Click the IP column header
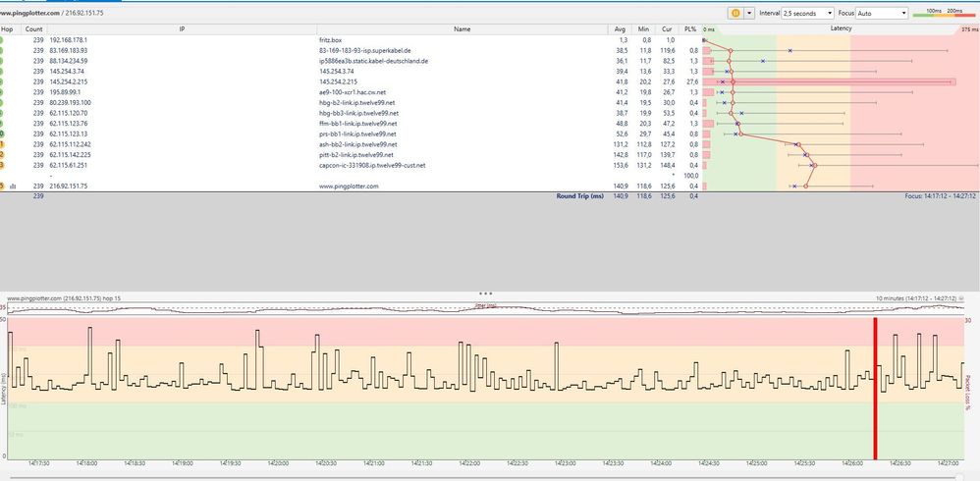This screenshot has width=980, height=481. 182,28
